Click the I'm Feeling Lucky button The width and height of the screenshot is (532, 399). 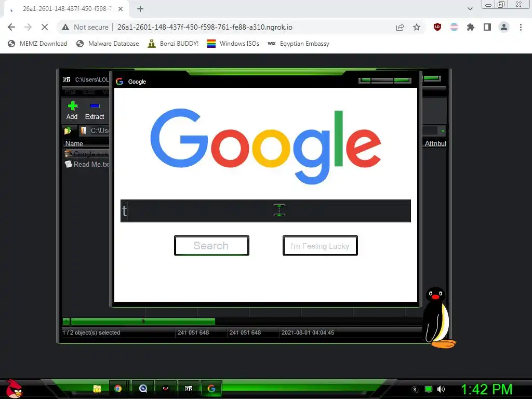point(320,245)
